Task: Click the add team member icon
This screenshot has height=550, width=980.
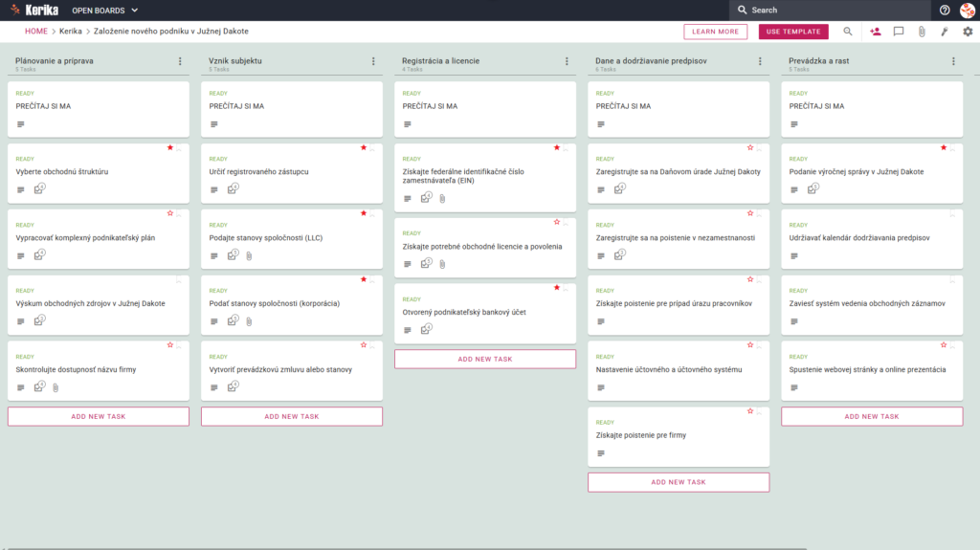Action: coord(875,32)
